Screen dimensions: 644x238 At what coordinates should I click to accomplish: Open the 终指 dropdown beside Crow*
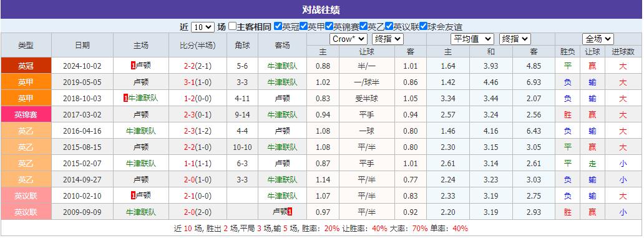coord(388,39)
